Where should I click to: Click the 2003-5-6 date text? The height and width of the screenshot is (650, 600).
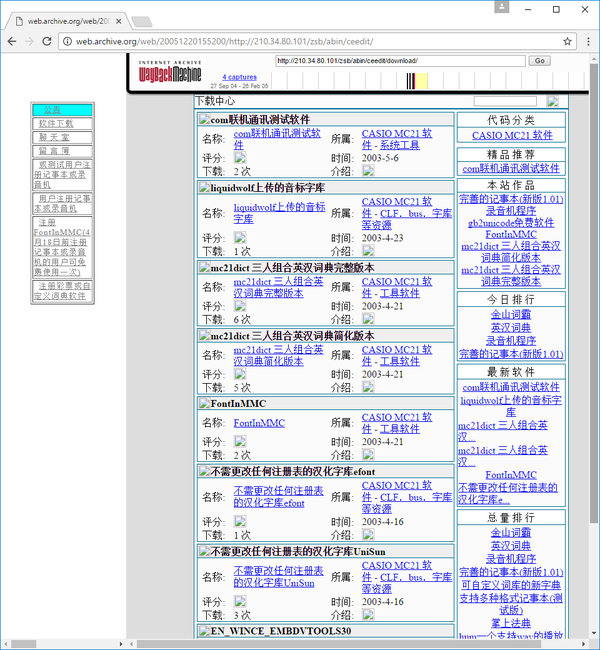(x=380, y=158)
